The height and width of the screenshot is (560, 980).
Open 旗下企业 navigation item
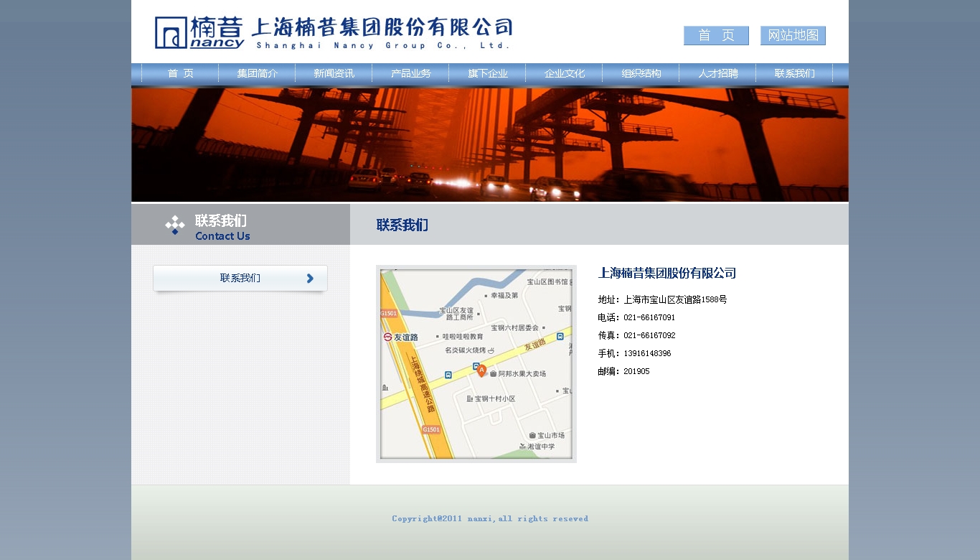487,73
